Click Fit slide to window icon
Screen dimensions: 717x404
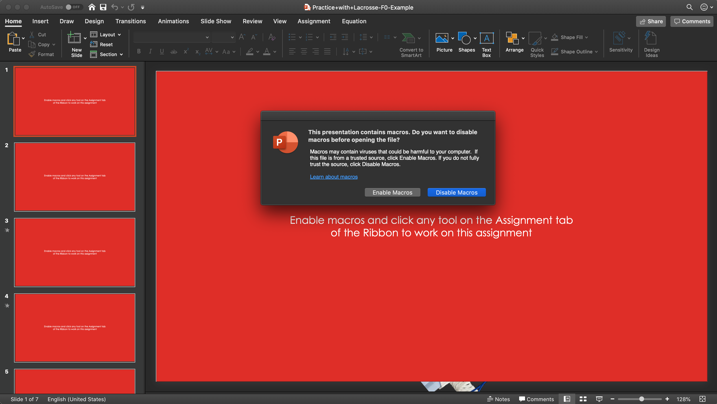702,399
